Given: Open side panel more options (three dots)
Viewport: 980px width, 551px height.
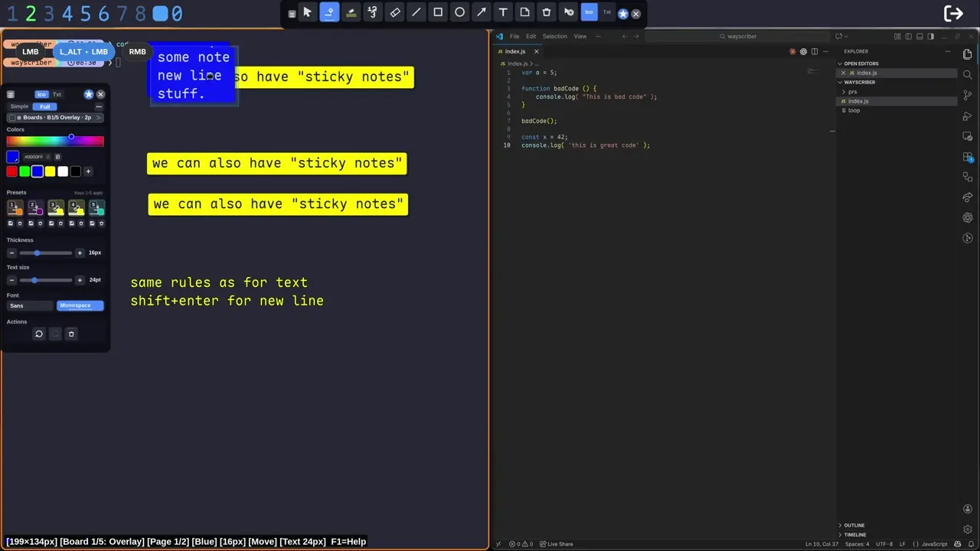Looking at the screenshot, I should 99,106.
